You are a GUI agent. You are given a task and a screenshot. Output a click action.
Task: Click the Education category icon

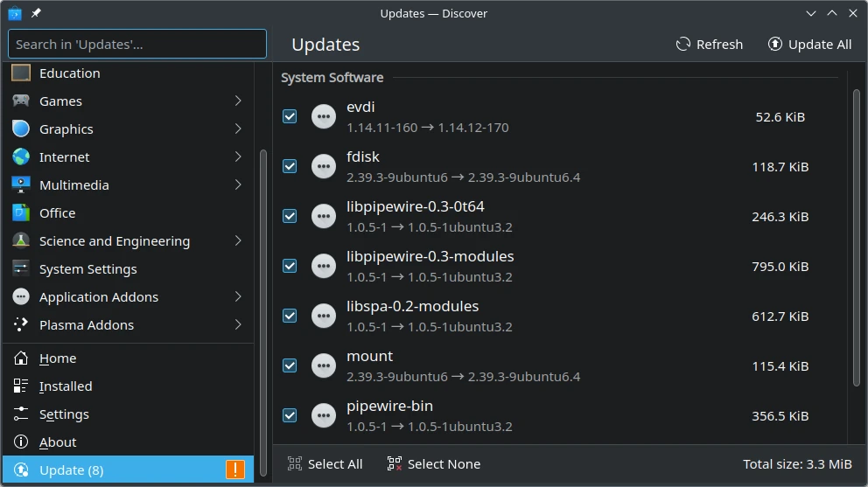click(21, 73)
